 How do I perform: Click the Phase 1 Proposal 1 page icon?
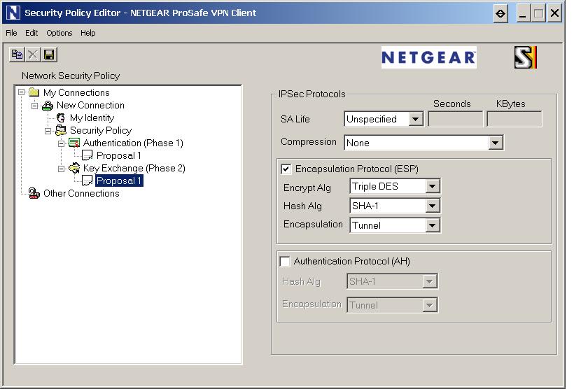coord(87,155)
